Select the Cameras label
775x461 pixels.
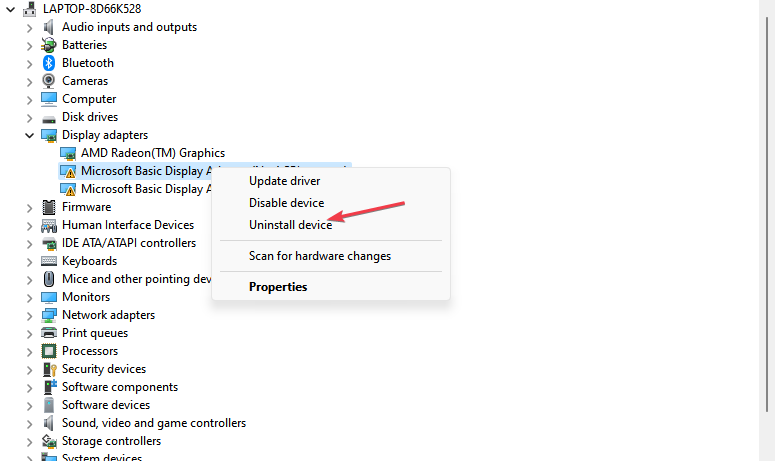[85, 81]
